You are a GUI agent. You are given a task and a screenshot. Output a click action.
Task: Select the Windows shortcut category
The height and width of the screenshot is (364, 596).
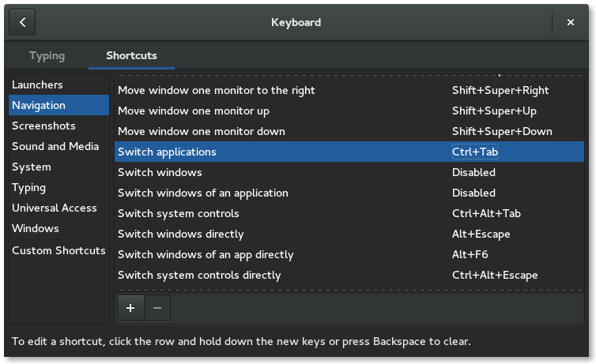[36, 228]
